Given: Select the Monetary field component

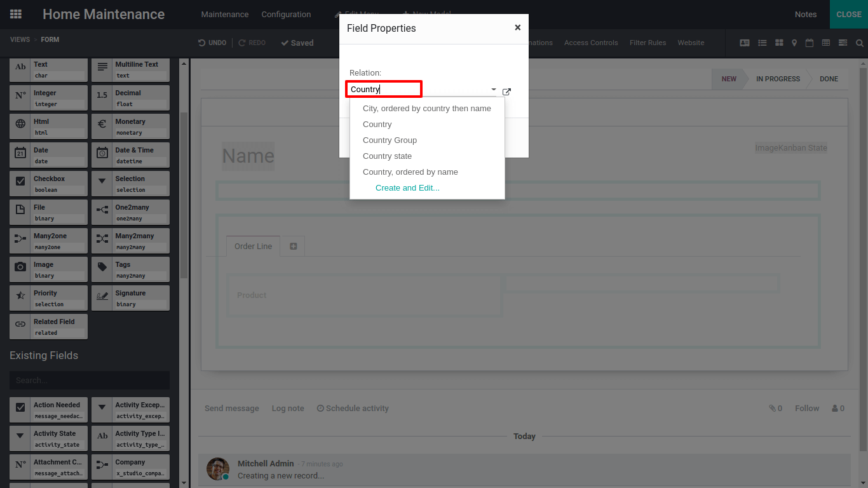Looking at the screenshot, I should coord(130,126).
